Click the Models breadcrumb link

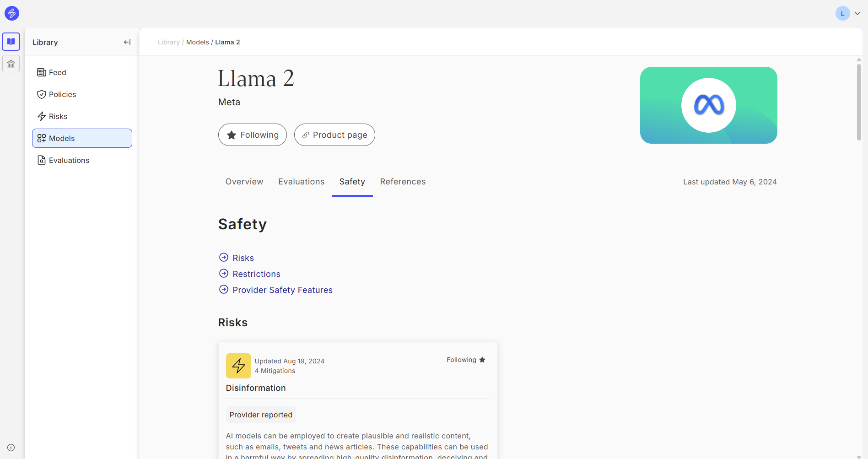(x=197, y=42)
